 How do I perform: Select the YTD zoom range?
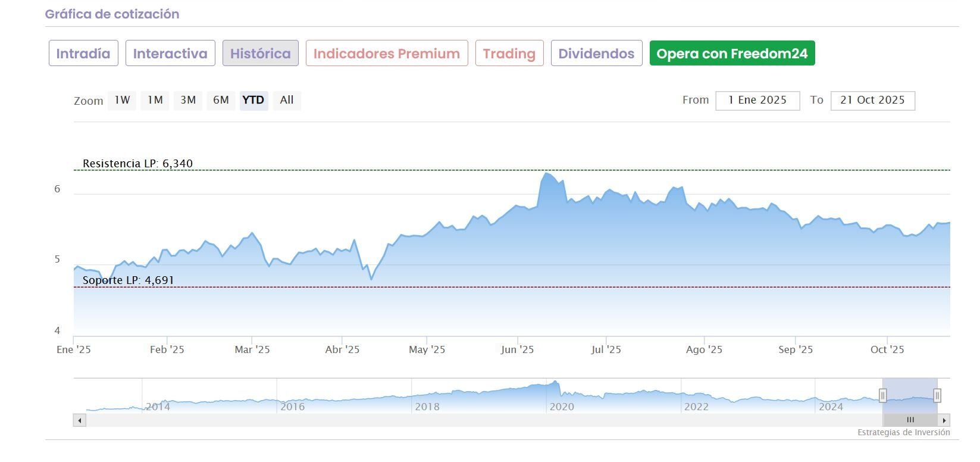click(x=253, y=100)
